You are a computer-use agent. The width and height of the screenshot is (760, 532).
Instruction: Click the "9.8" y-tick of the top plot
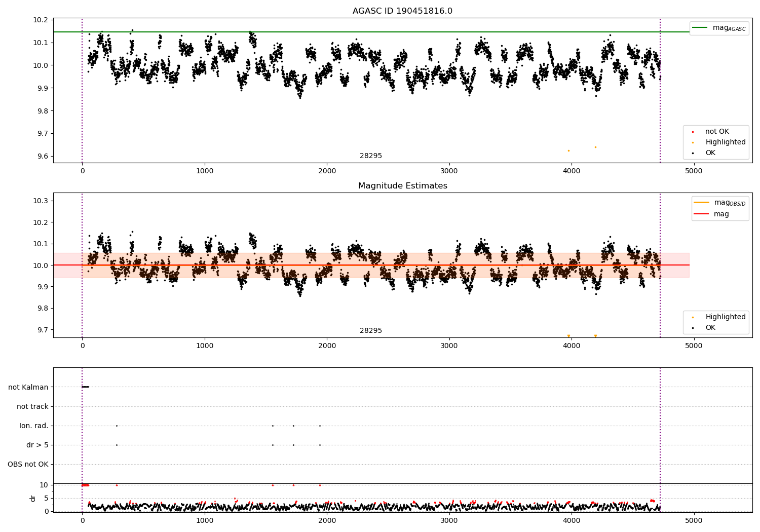[43, 111]
